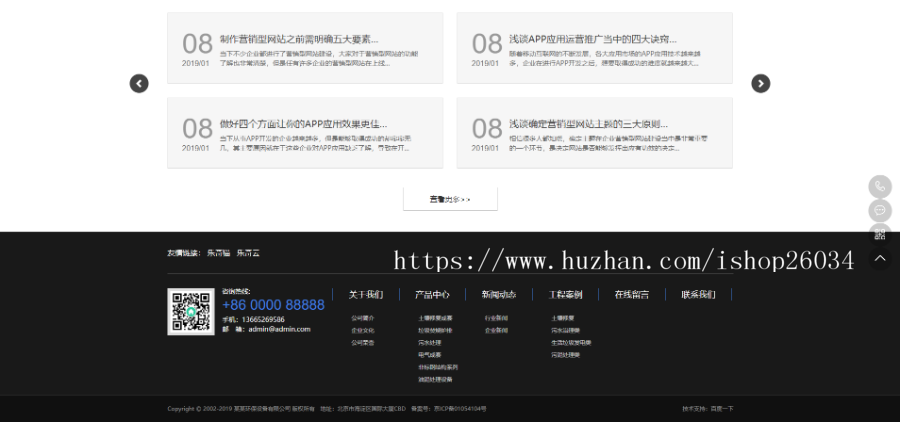Viewport: 900px width, 422px height.
Task: Click date 08 on 浅谈APP应用 card
Action: (487, 44)
